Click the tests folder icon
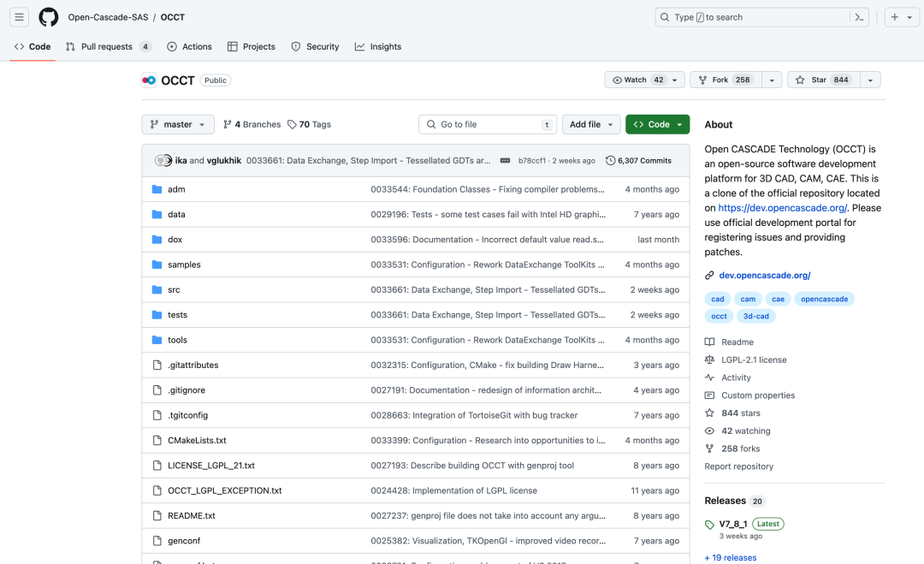The height and width of the screenshot is (564, 924). pos(157,315)
